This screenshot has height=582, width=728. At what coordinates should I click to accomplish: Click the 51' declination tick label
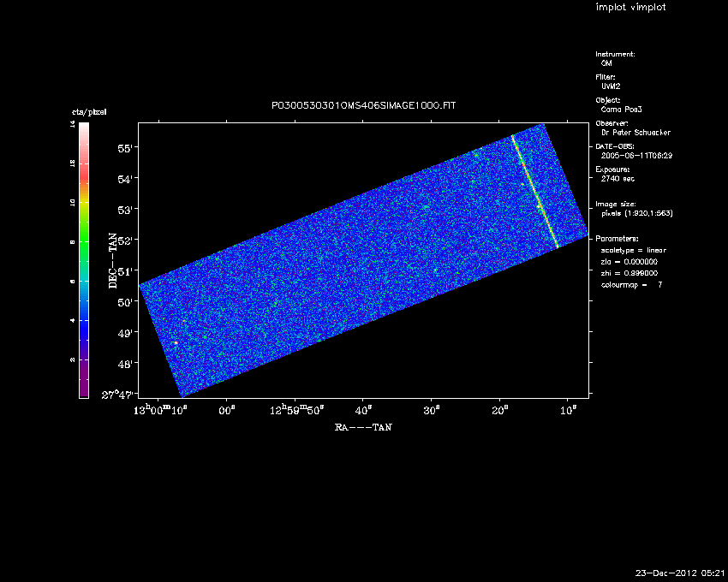(125, 271)
